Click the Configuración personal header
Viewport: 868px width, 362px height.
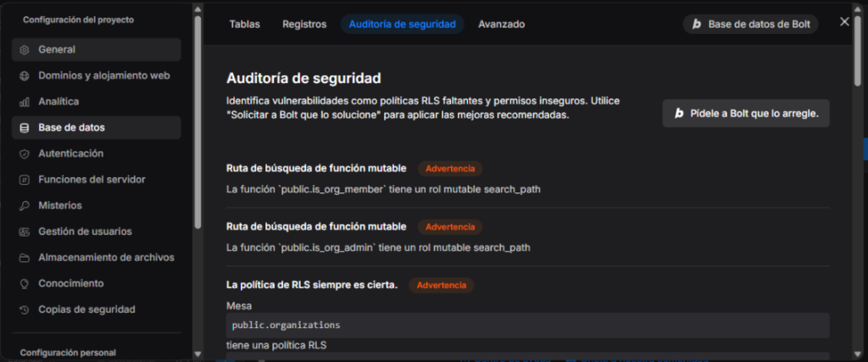68,353
